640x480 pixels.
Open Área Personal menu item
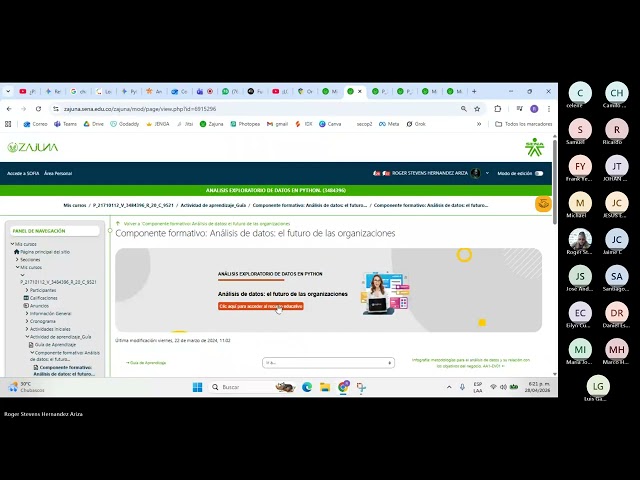pyautogui.click(x=58, y=173)
